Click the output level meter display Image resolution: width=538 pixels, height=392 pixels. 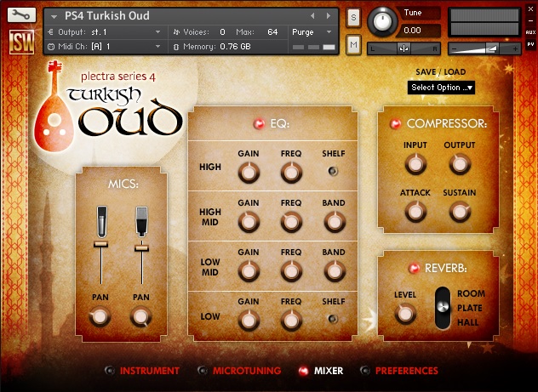tap(484, 22)
